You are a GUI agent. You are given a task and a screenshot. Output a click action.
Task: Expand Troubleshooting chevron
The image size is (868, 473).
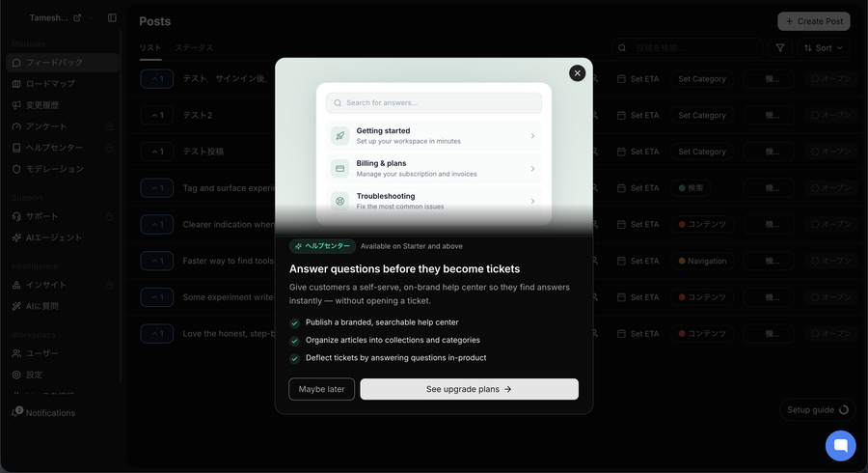point(532,201)
